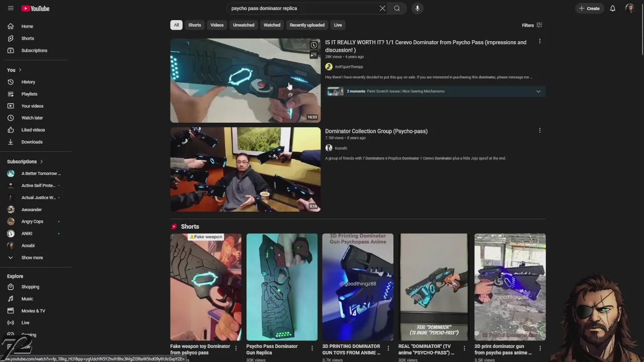Select the Recently uploaded filter chip
This screenshot has width=644, height=362.
click(307, 25)
